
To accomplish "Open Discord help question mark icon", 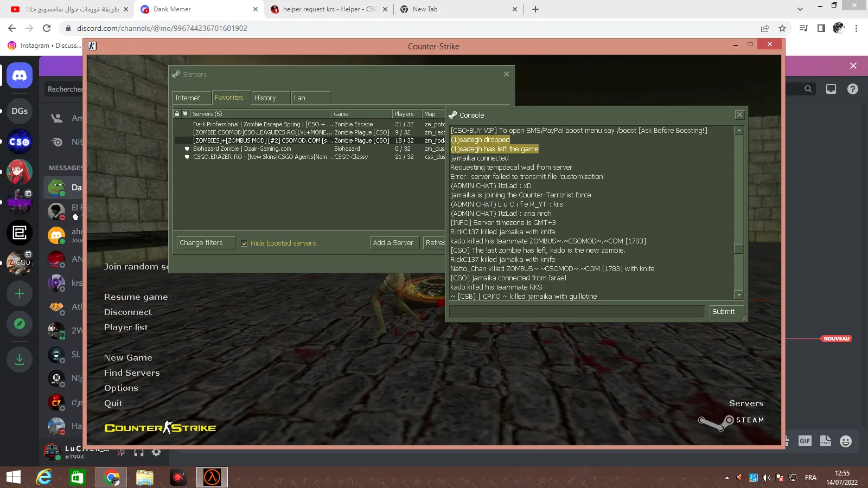I will (853, 89).
